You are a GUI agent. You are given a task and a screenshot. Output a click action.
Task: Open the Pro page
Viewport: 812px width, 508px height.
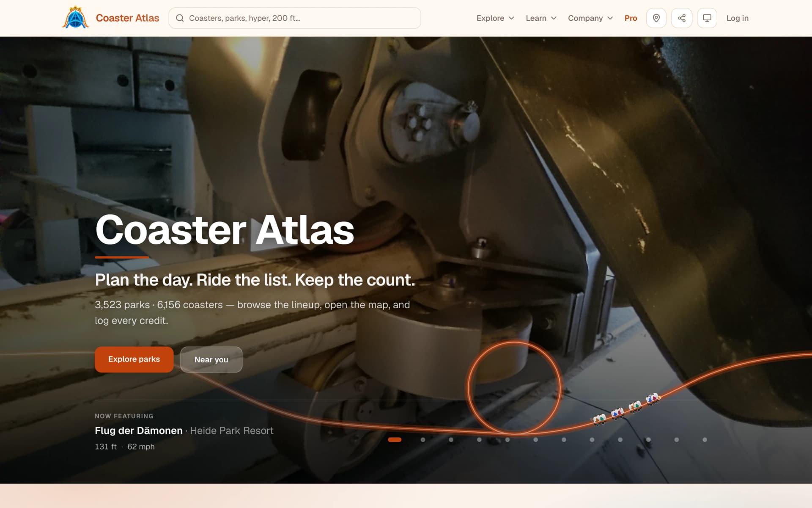point(631,18)
